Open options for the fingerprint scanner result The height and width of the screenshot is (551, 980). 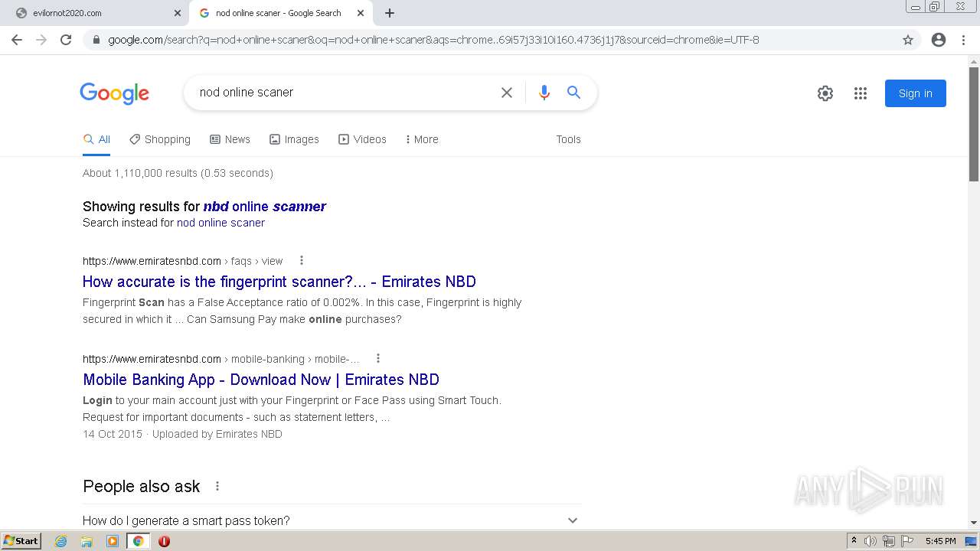point(302,260)
